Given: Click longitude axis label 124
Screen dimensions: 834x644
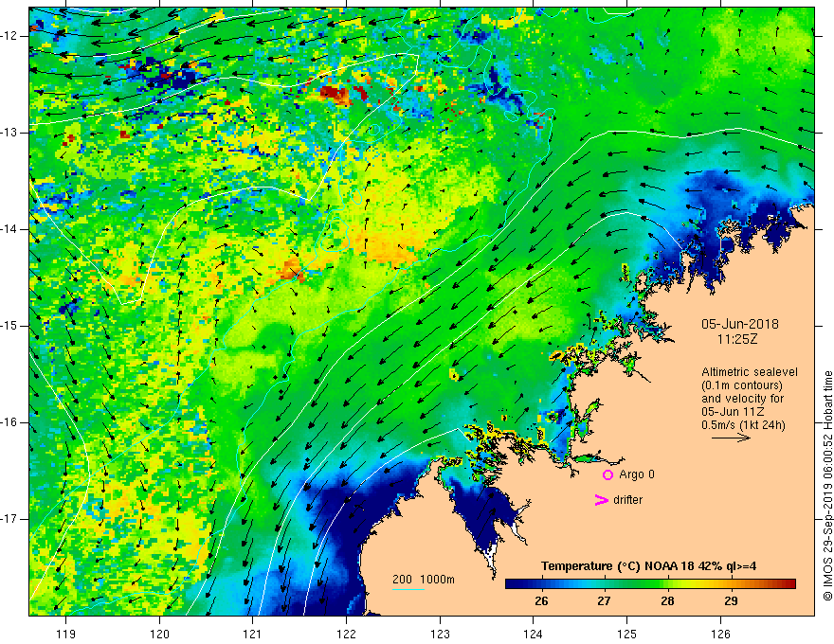Looking at the screenshot, I should (534, 634).
